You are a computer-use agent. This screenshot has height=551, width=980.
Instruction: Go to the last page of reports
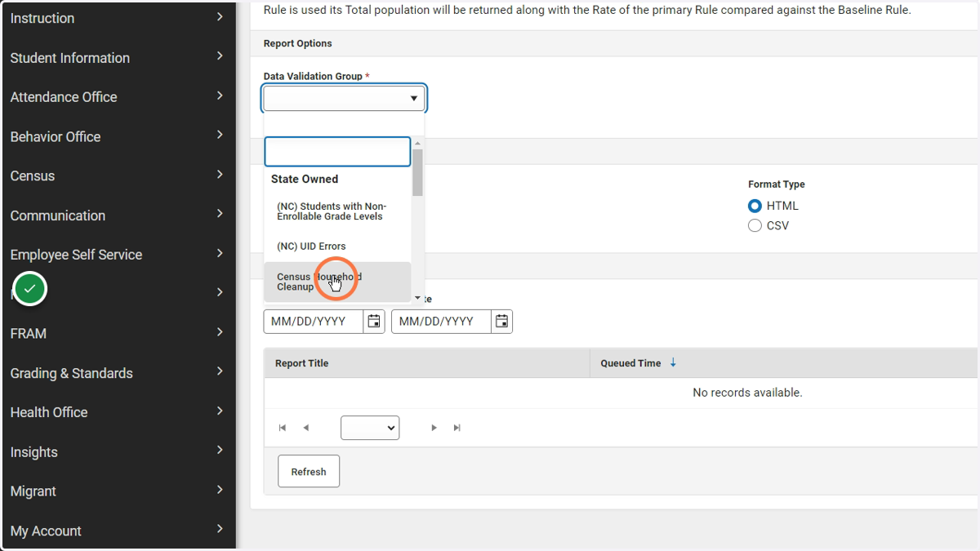(x=457, y=428)
